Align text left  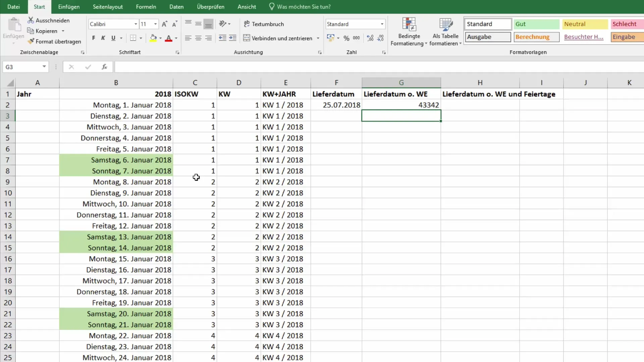188,38
